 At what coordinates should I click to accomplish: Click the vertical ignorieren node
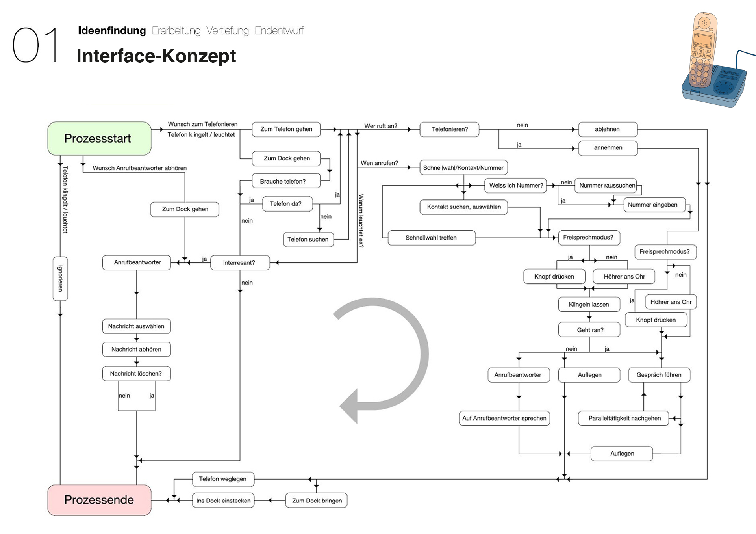click(60, 278)
